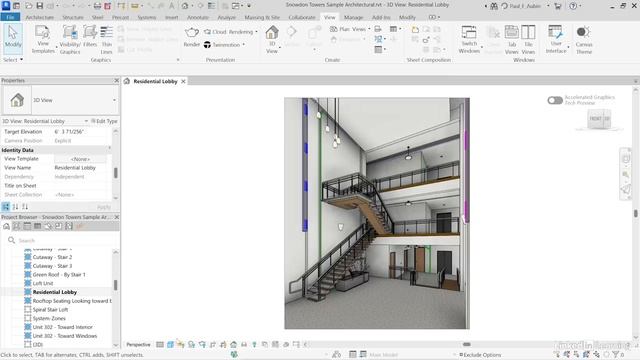Create a default 3D View
The height and width of the screenshot is (360, 640).
pos(272,39)
